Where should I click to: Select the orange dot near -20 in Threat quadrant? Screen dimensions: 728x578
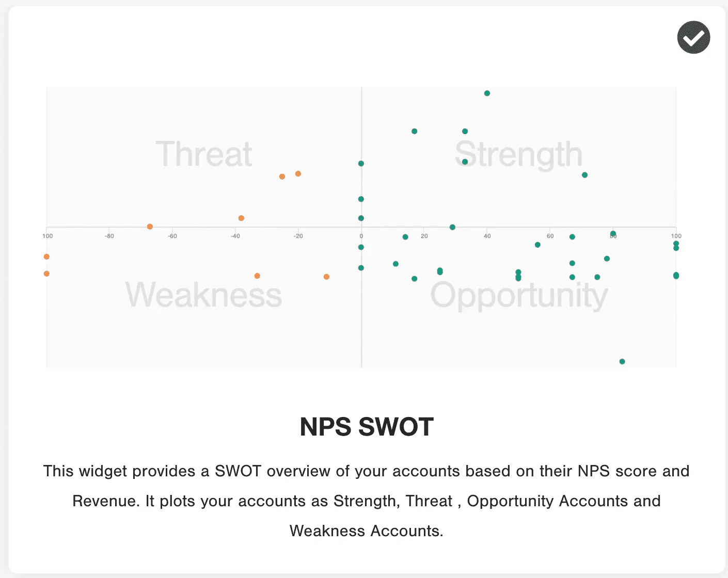[298, 174]
